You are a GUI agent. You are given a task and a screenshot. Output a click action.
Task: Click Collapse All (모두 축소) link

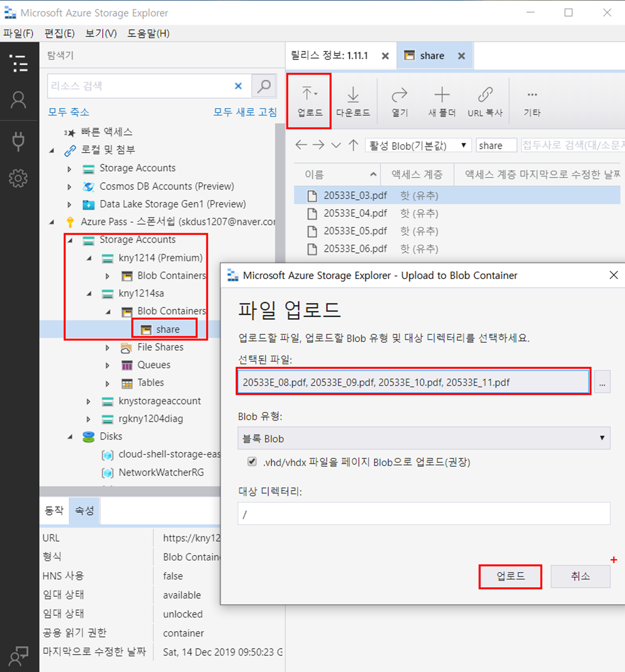pos(69,112)
